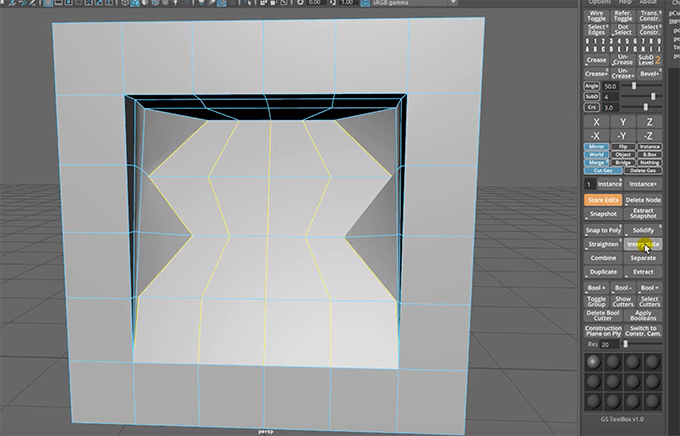The height and width of the screenshot is (436, 680).
Task: Click the Extract button
Action: tap(643, 272)
